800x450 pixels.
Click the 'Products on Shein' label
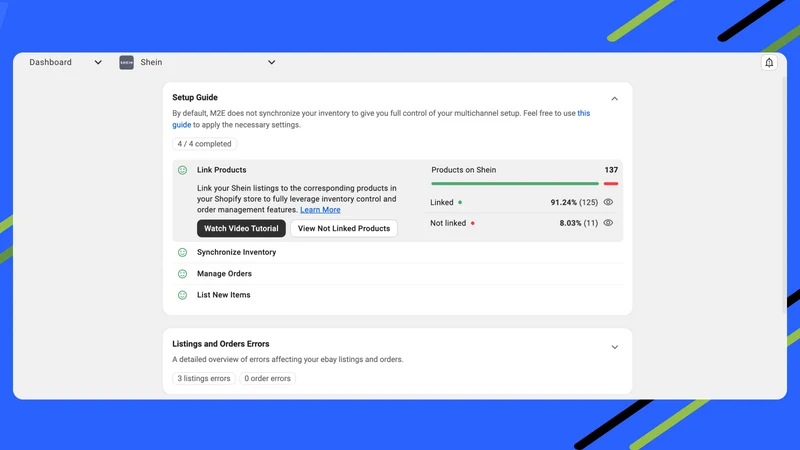[x=464, y=170]
